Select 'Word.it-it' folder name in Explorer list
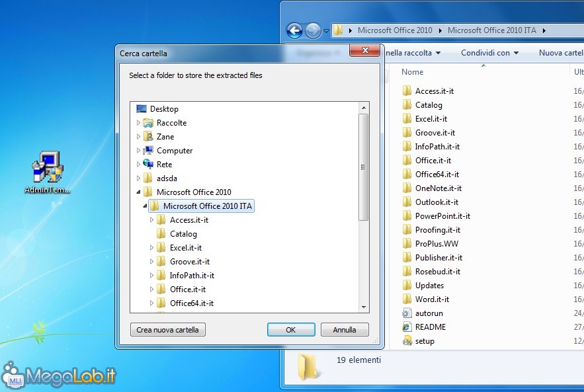 click(432, 299)
